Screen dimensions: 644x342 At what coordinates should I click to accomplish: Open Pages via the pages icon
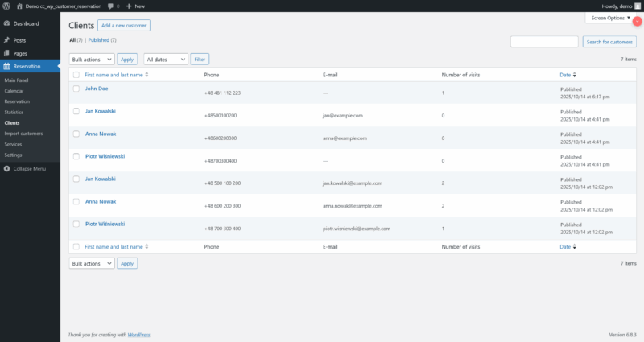click(x=7, y=53)
